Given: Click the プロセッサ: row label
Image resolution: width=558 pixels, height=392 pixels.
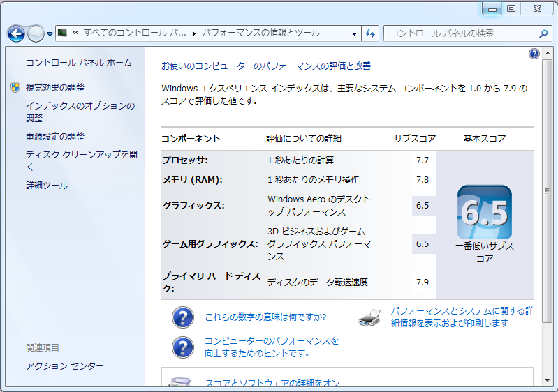Looking at the screenshot, I should pos(185,160).
